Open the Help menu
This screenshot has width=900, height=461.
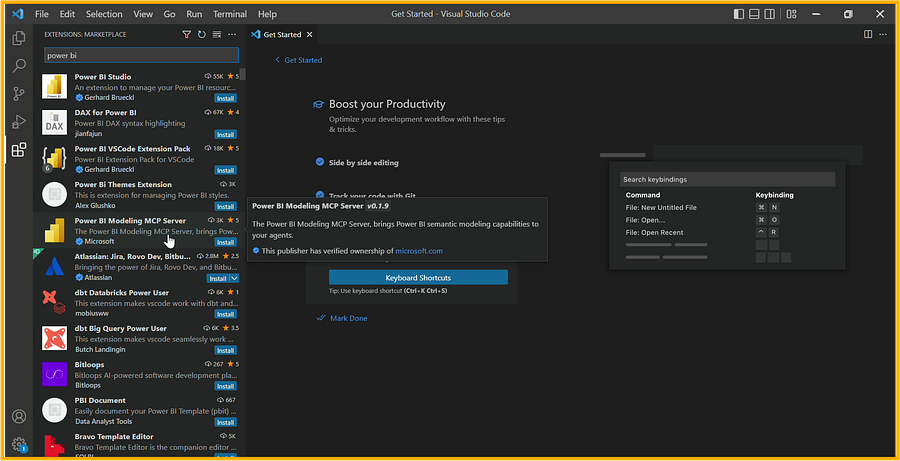point(267,14)
